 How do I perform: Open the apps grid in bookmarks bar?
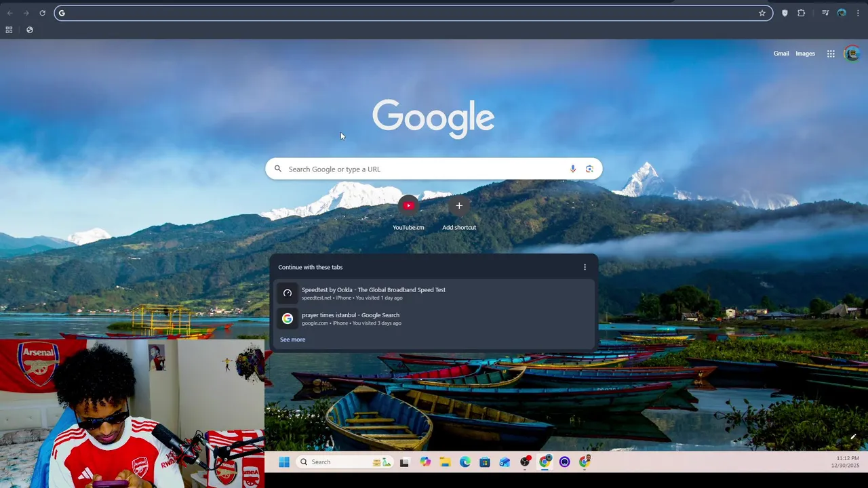coord(9,30)
